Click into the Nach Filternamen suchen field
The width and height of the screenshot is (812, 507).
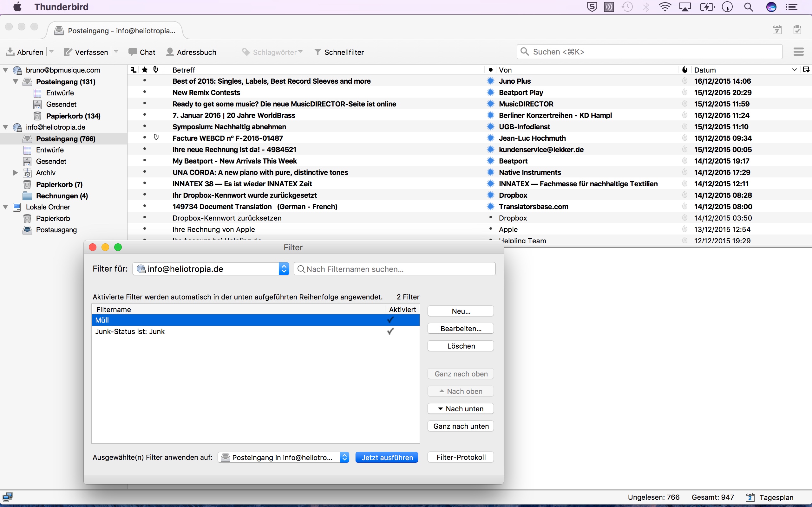click(395, 269)
